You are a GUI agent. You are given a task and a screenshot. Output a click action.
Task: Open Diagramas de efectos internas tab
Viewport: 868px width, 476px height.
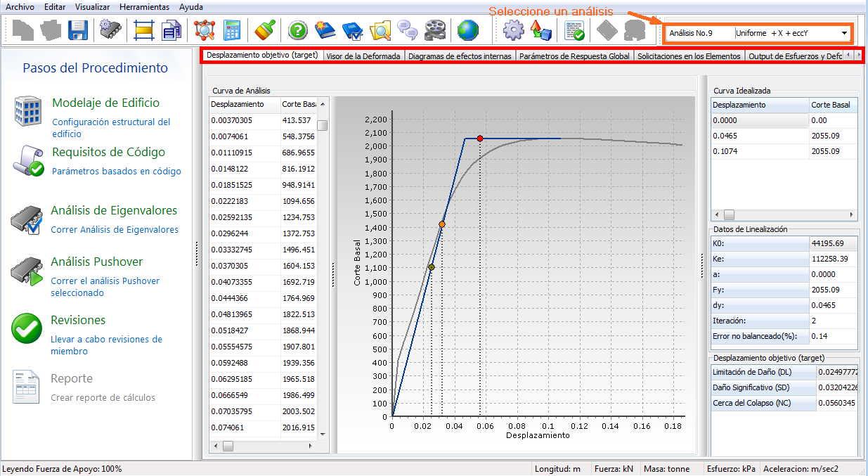[460, 56]
